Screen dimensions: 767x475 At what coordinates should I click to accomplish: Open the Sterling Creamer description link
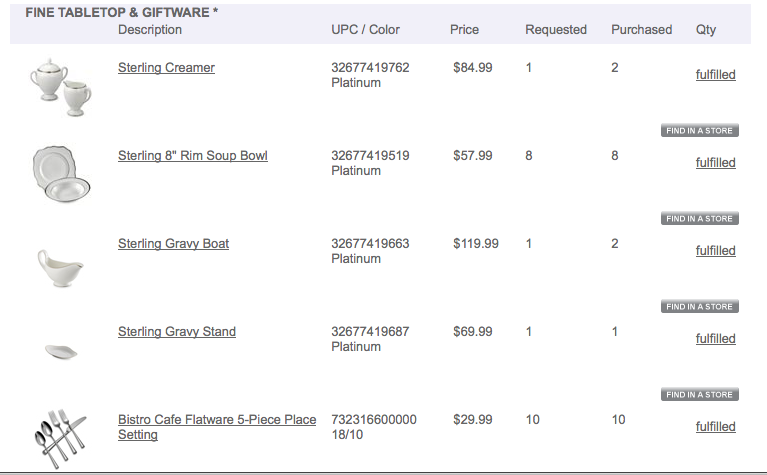click(x=166, y=68)
